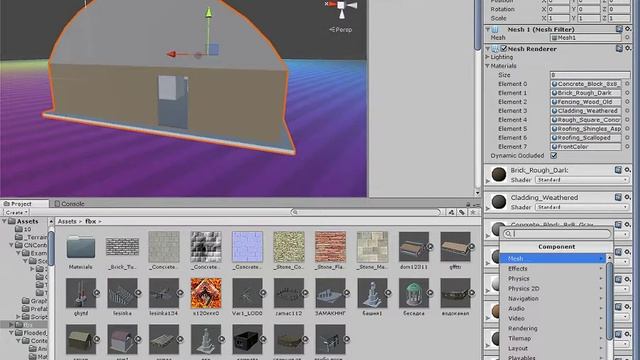Choose Tilemap in the Component menu
The width and height of the screenshot is (640, 360).
[554, 338]
